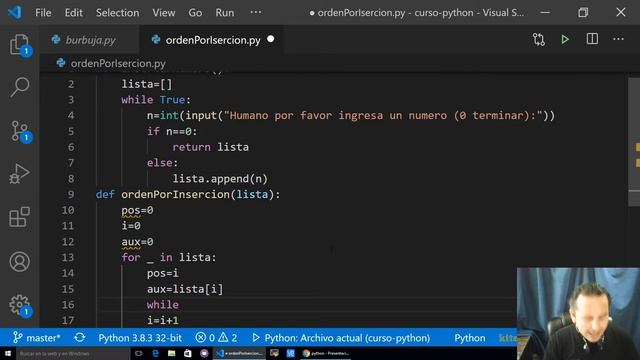Click Python: Archivo actual debug configuration
This screenshot has width=640, height=360.
click(341, 338)
